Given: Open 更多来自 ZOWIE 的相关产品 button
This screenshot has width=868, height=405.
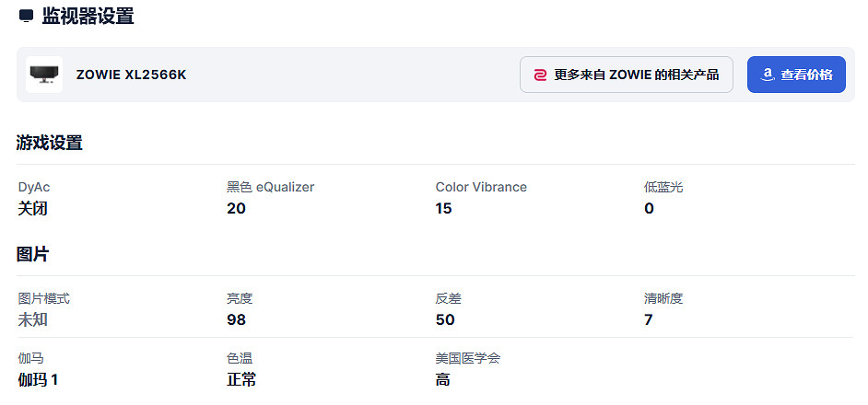Looking at the screenshot, I should point(627,75).
